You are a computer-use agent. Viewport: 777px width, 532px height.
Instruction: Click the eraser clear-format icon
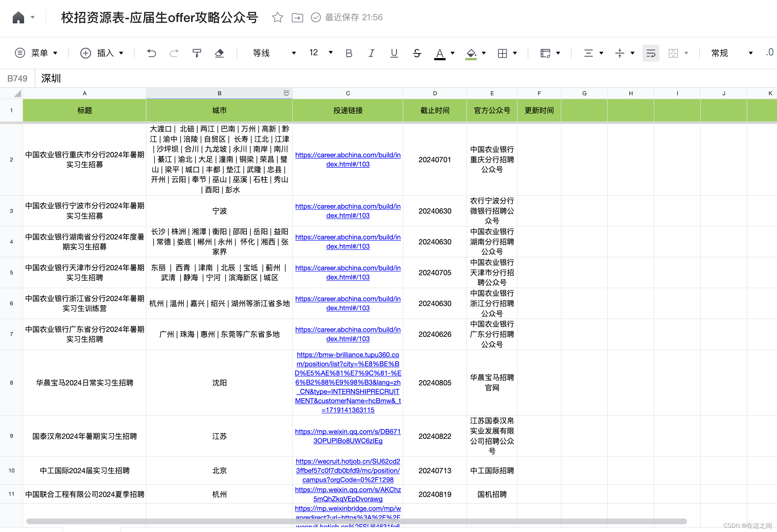(x=220, y=53)
